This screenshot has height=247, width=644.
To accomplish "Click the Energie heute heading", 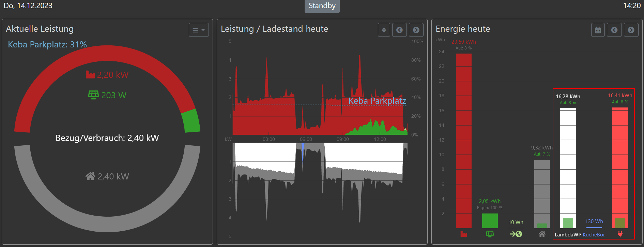I will (463, 29).
